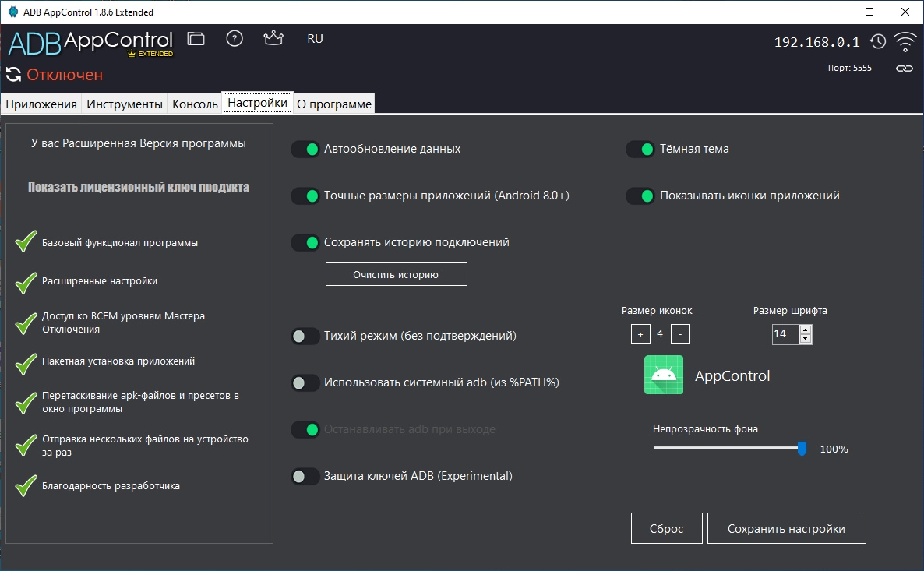Click Сохранить настройки button
Image resolution: width=924 pixels, height=571 pixels.
pos(786,529)
